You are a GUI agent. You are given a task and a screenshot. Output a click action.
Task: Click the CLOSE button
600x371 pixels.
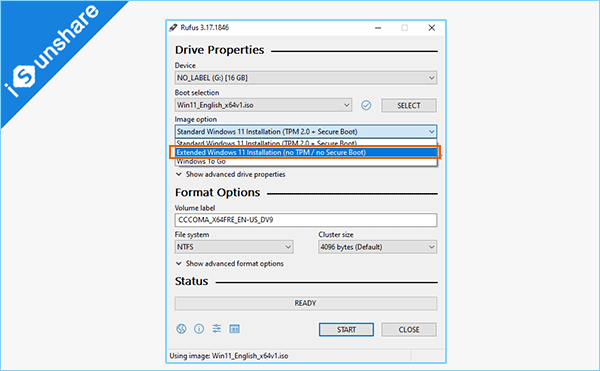point(409,330)
